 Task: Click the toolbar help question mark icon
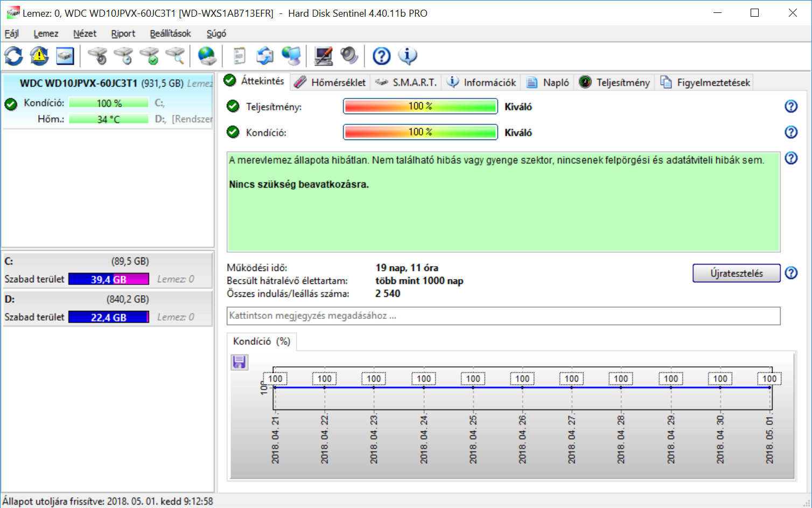381,55
